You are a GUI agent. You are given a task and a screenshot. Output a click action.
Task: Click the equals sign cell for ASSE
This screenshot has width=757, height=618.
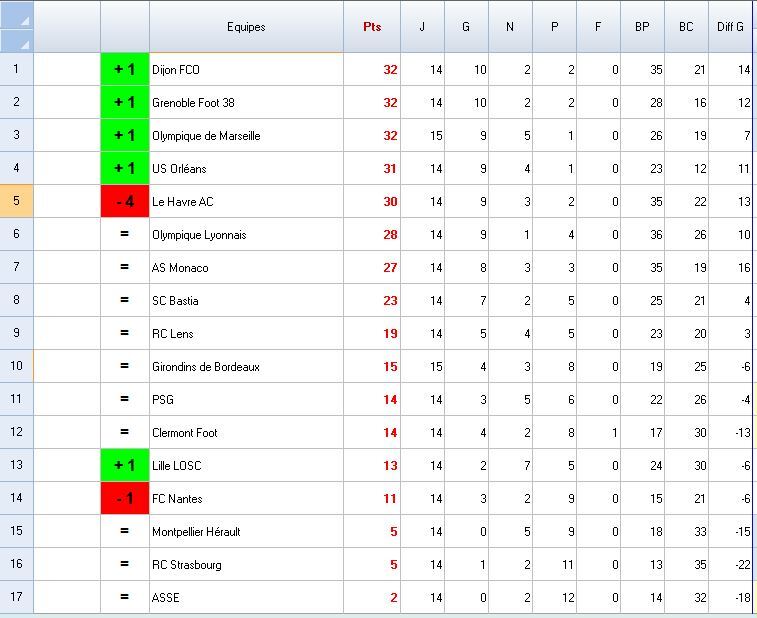point(125,597)
